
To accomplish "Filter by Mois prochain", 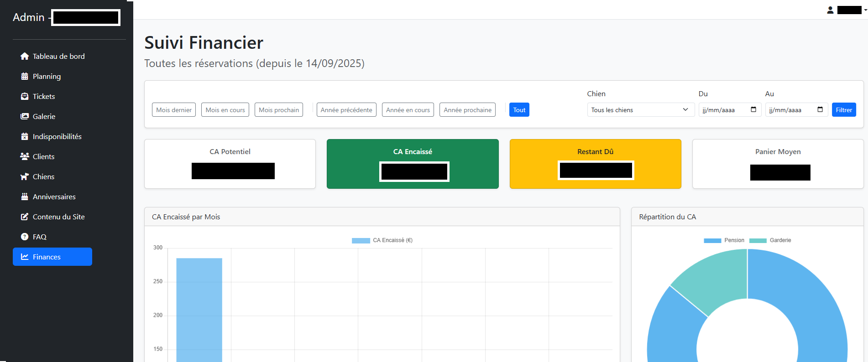I will click(279, 110).
